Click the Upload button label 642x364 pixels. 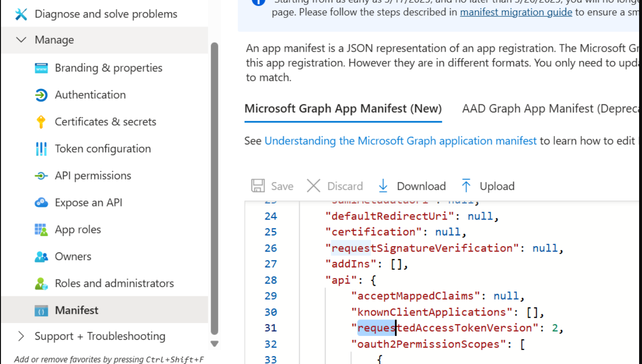point(497,187)
